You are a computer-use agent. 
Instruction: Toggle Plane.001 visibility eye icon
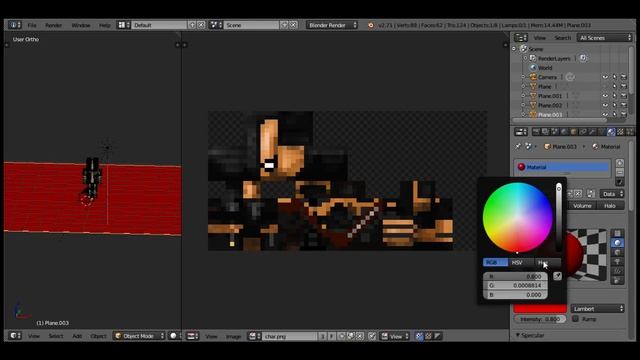point(605,96)
